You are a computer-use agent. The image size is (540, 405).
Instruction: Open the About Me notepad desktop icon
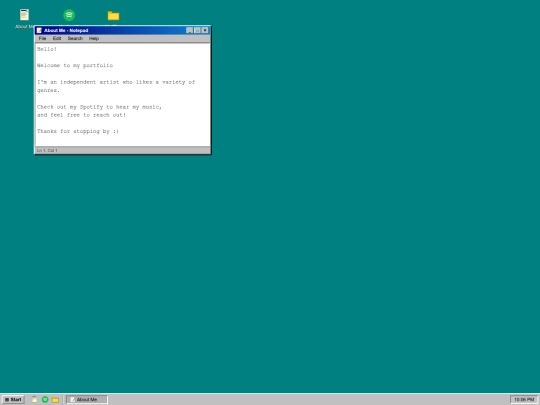[24, 15]
